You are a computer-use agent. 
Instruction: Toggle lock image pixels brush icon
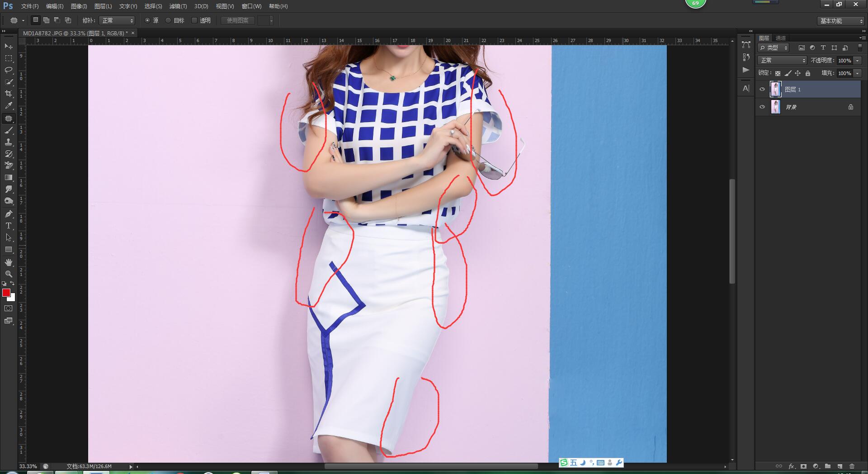(x=788, y=73)
